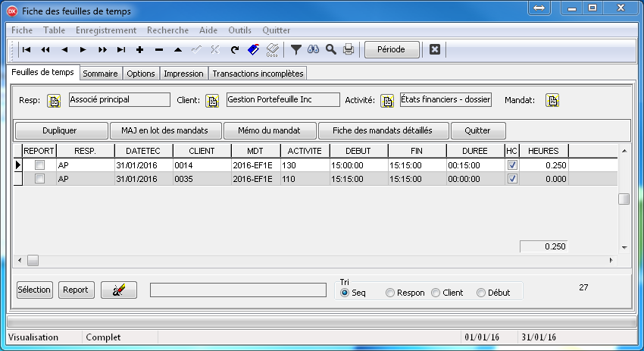Choose Début sort option
This screenshot has width=644, height=351.
(481, 293)
